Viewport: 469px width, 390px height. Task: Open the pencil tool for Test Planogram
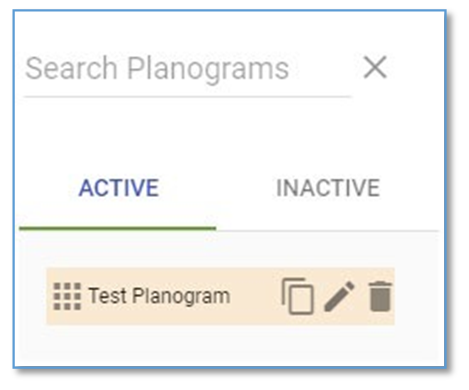click(339, 296)
